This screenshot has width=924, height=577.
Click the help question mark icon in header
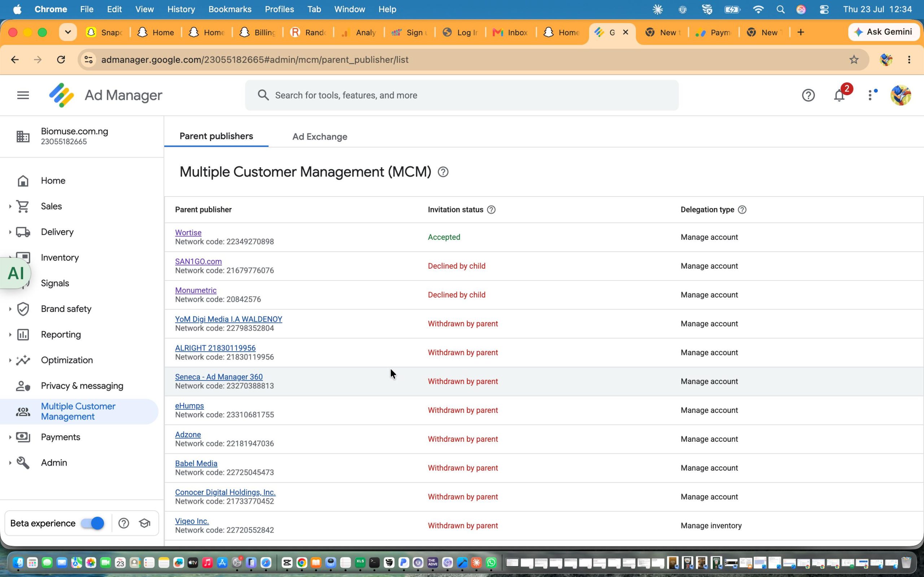point(808,96)
